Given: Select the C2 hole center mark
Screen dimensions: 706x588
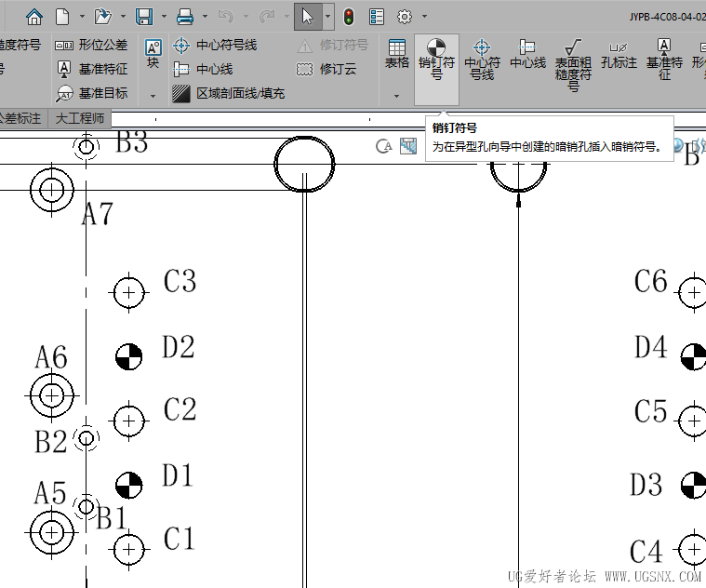Looking at the screenshot, I should pyautogui.click(x=128, y=421).
